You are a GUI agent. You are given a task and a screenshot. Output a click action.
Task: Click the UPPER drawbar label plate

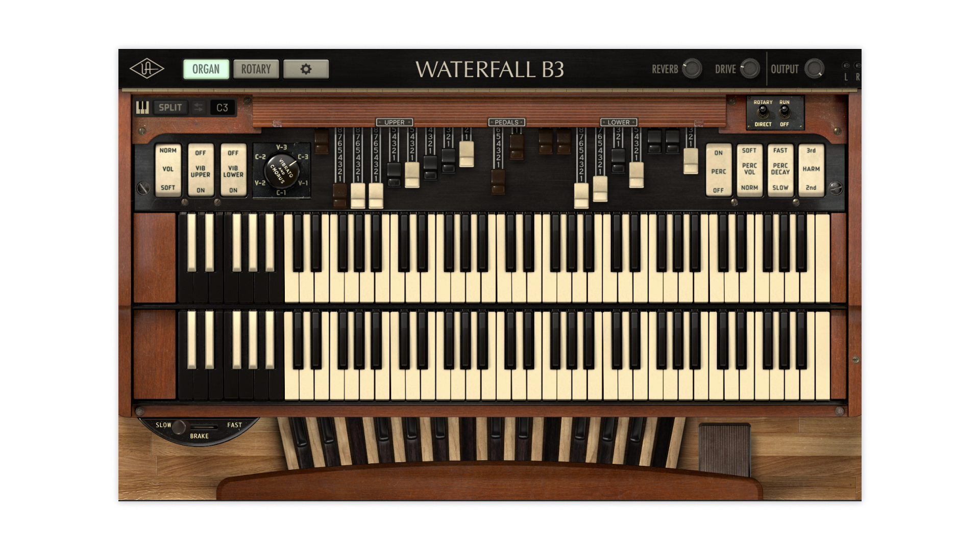click(x=394, y=122)
